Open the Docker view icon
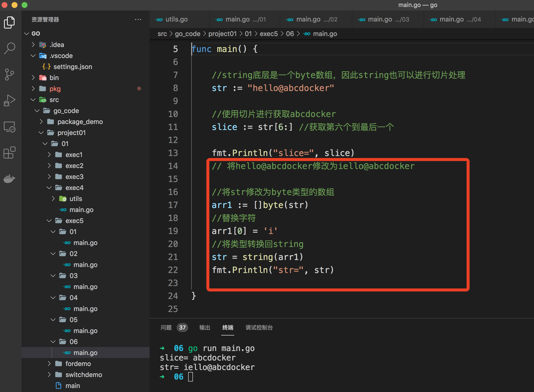Image resolution: width=534 pixels, height=392 pixels. tap(10, 178)
